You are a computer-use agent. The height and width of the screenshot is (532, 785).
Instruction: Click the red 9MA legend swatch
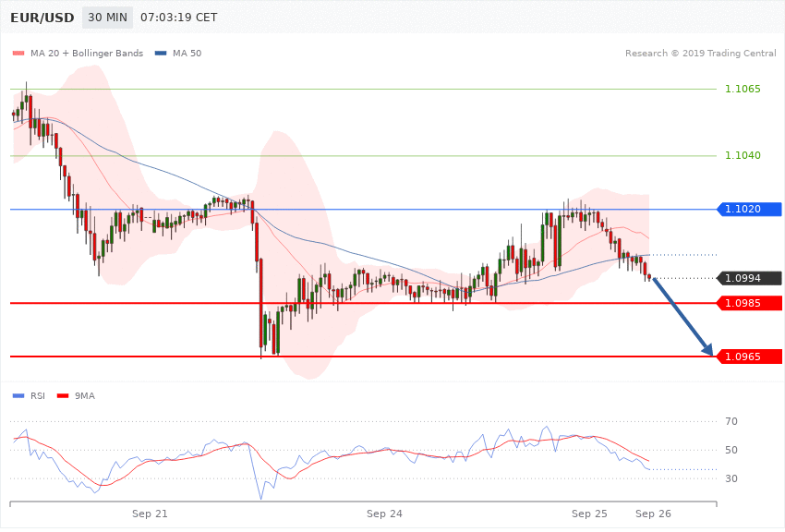[63, 396]
